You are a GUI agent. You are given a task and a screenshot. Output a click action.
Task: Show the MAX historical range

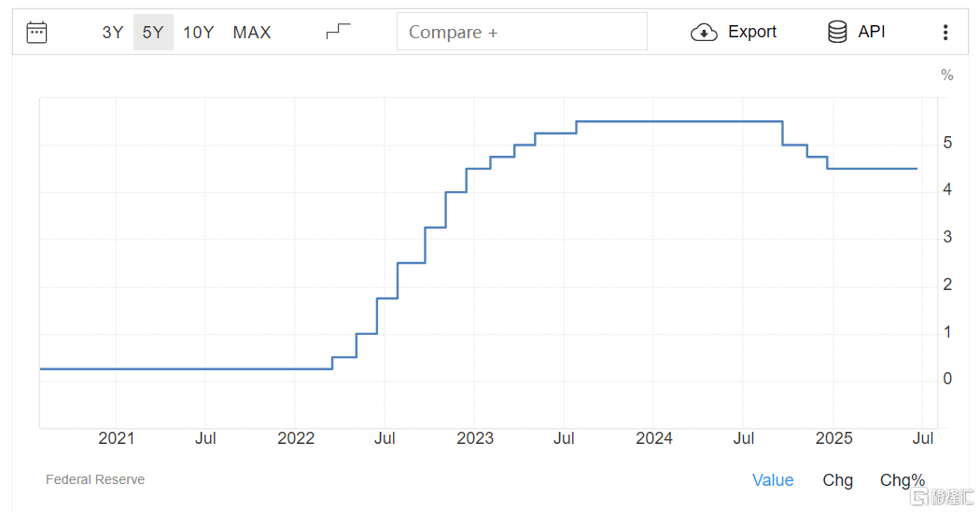[x=252, y=33]
